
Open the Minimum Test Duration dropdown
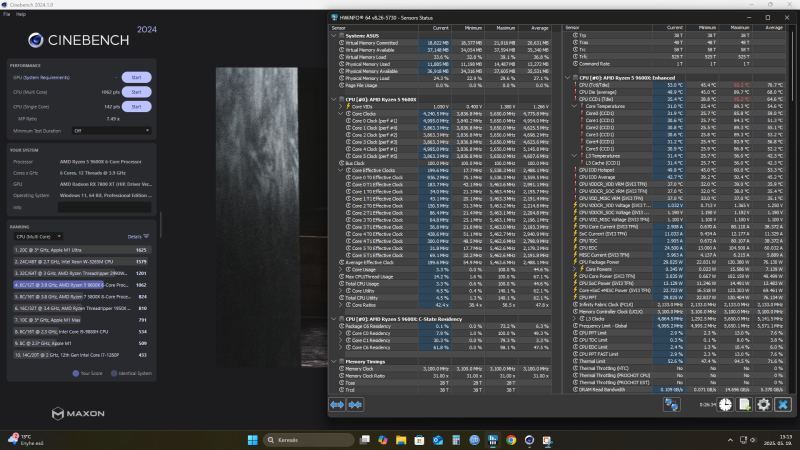click(x=111, y=131)
